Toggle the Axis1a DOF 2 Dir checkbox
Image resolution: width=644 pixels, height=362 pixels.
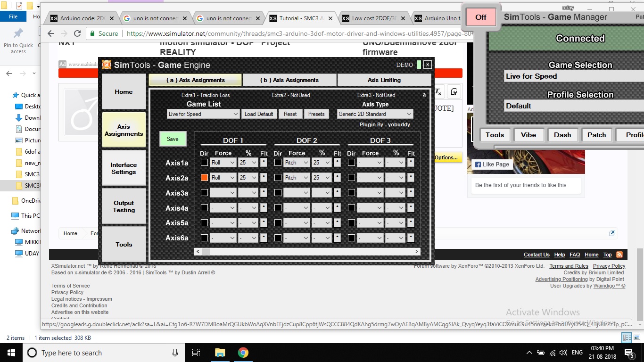point(278,163)
